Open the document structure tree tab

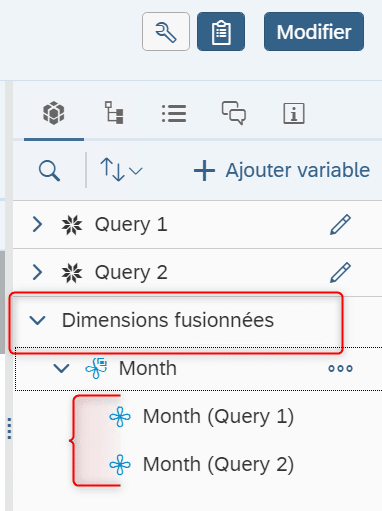click(x=114, y=113)
